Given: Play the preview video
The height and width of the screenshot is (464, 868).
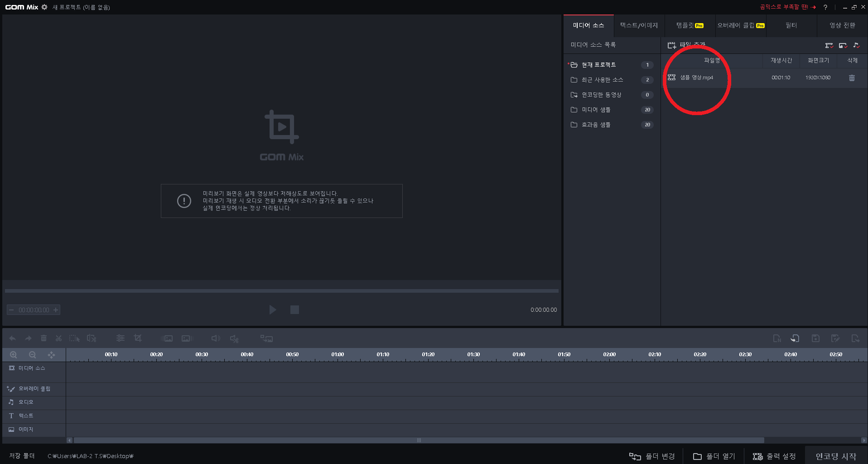Looking at the screenshot, I should (x=273, y=310).
